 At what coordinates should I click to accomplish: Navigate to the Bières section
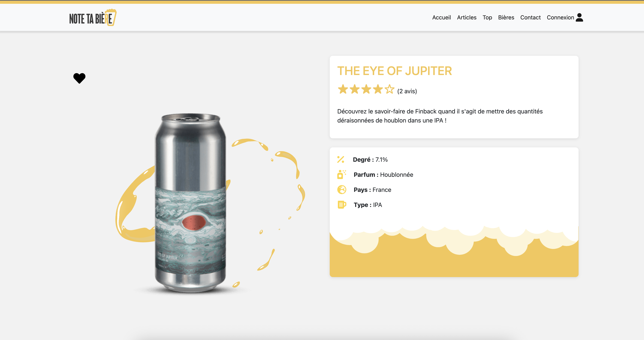tap(506, 18)
